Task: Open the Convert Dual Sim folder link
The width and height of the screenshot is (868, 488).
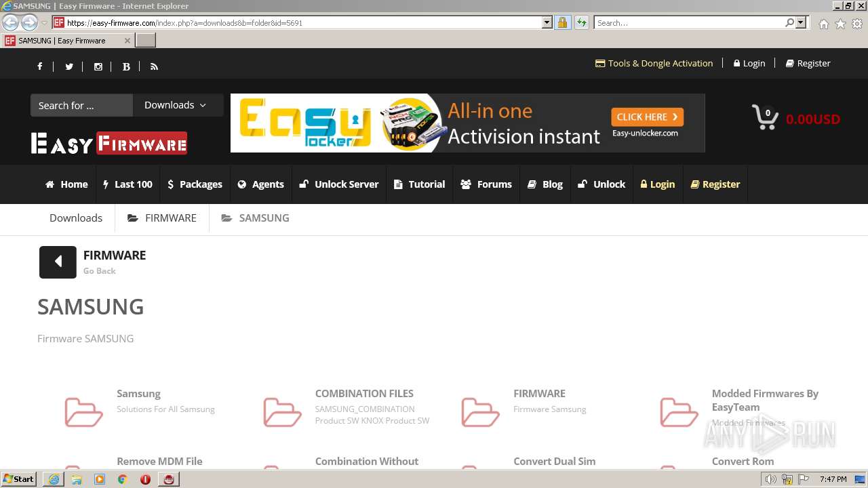Action: pyautogui.click(x=555, y=461)
